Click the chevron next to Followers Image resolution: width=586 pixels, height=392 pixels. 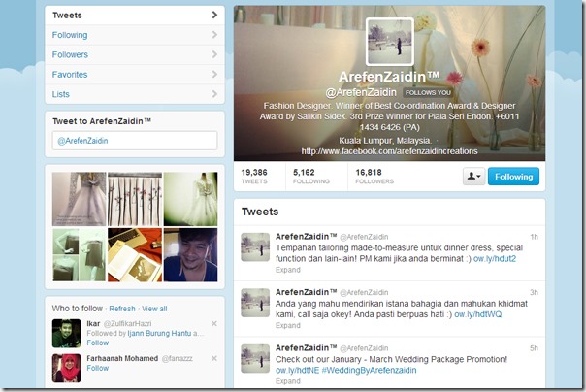(x=214, y=54)
